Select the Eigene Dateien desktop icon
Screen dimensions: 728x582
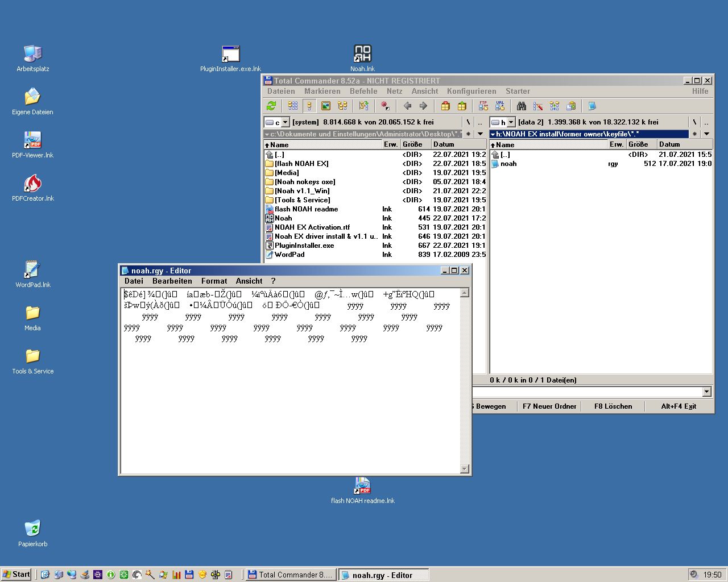pyautogui.click(x=32, y=102)
